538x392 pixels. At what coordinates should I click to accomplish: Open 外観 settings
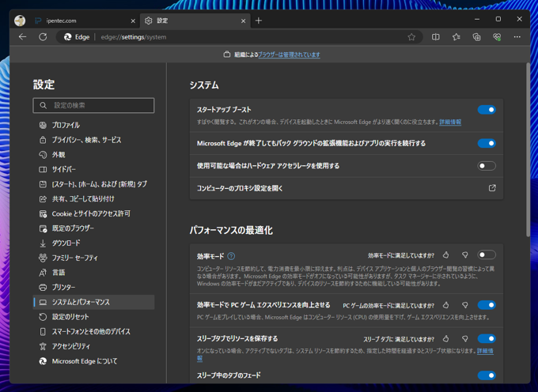tap(93, 155)
